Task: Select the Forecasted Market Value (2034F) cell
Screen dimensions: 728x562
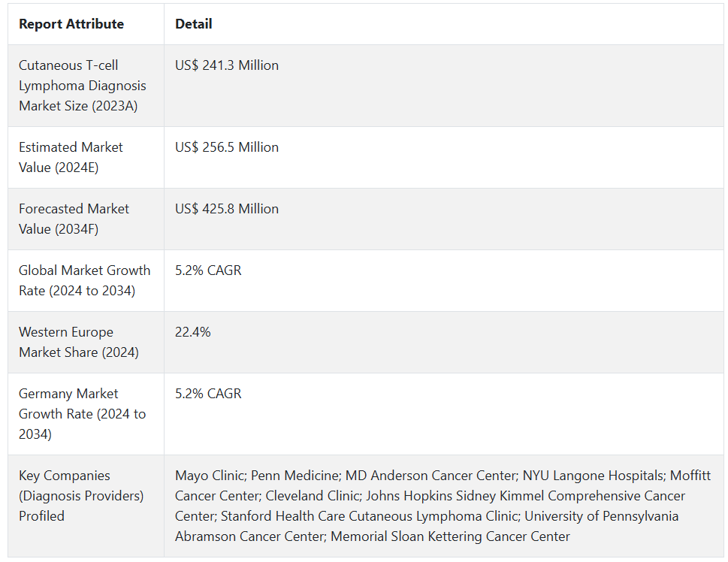Action: tap(74, 219)
